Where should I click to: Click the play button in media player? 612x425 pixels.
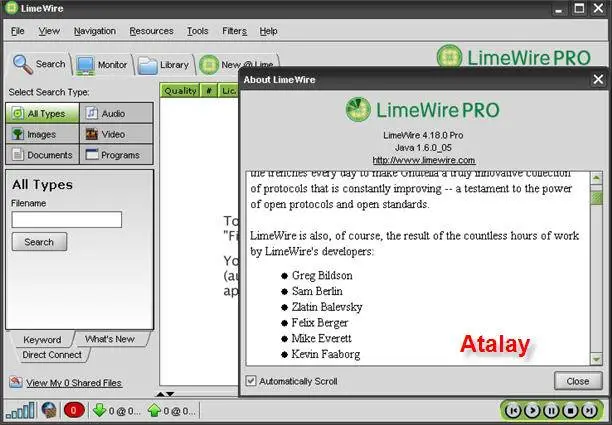[x=532, y=411]
